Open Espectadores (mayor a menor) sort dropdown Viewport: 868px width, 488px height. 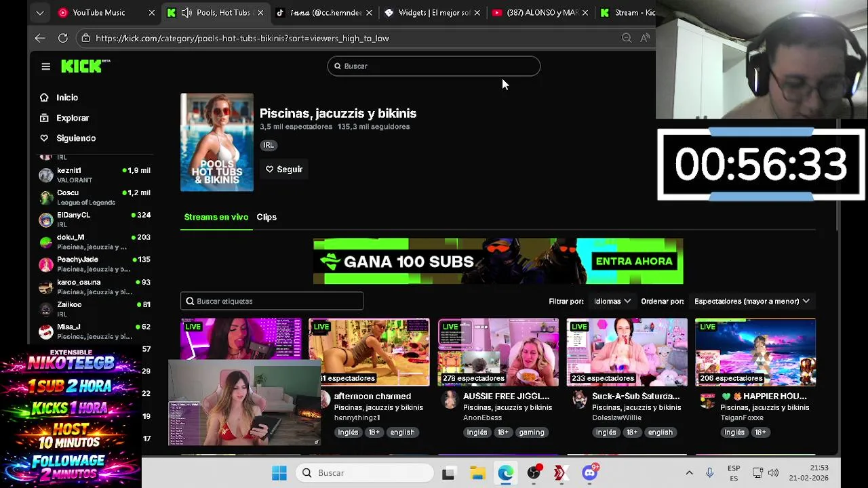[x=751, y=301]
